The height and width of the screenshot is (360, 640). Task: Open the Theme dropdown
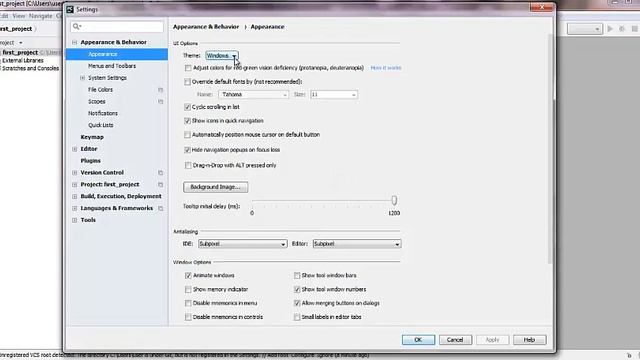click(x=222, y=56)
